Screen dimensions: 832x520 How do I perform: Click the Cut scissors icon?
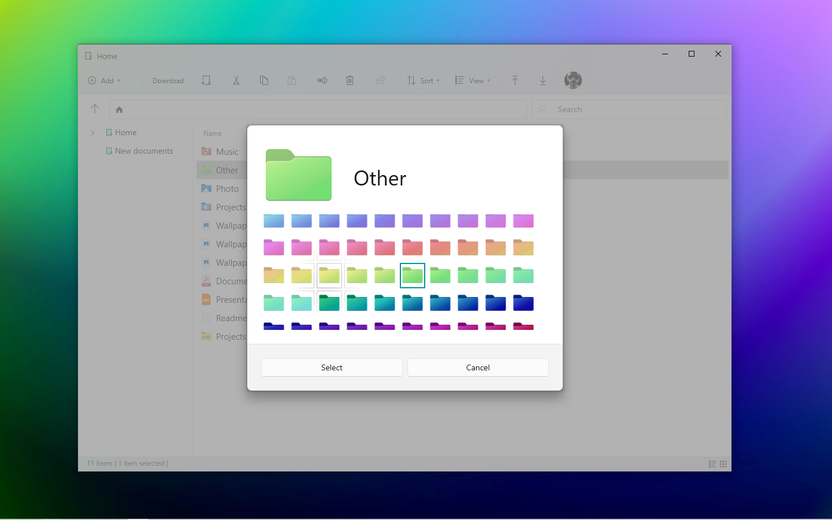236,81
